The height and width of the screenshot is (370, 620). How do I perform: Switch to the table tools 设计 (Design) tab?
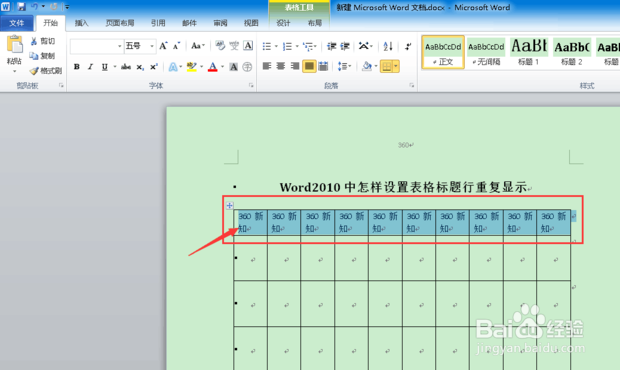point(283,23)
